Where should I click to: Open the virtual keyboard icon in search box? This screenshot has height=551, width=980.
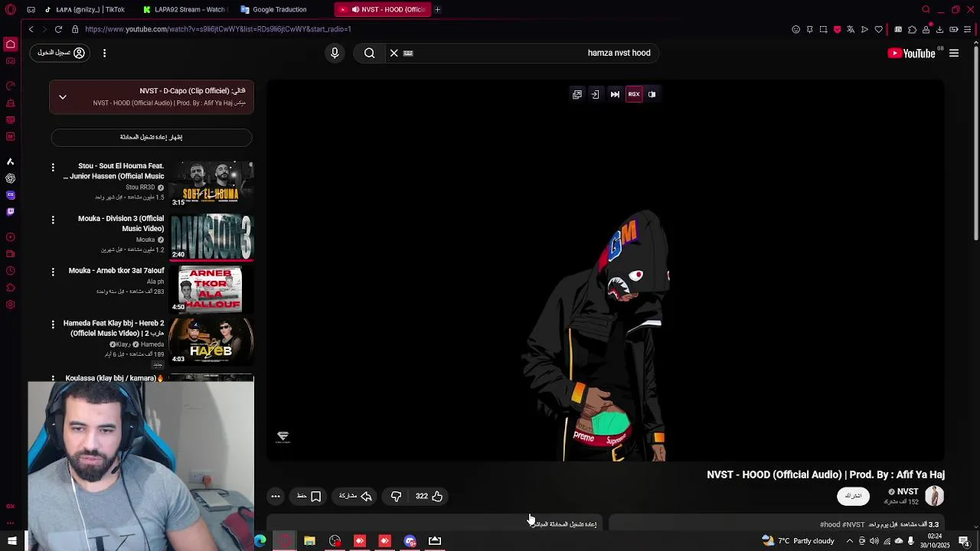[408, 53]
